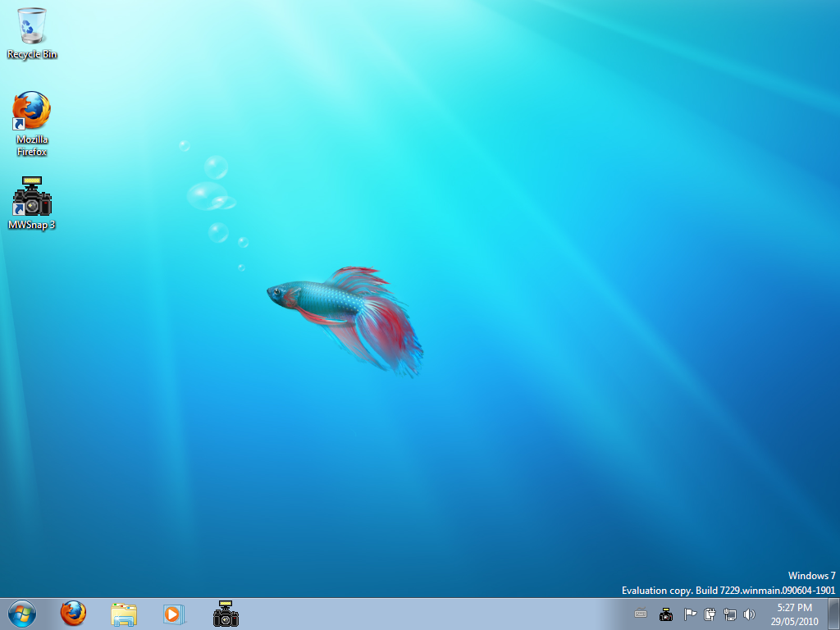Check the power plug tray icon
Screen dimensions: 840x630
pyautogui.click(x=710, y=614)
